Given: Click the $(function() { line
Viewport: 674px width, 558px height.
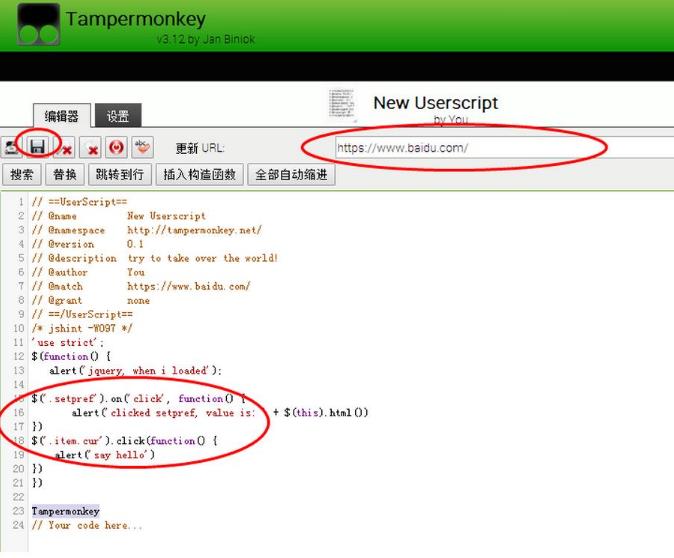Looking at the screenshot, I should [x=71, y=356].
